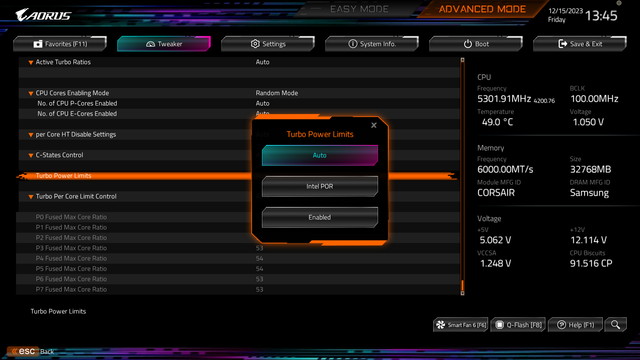Image resolution: width=640 pixels, height=360 pixels.
Task: Click the 13:45 clock display
Action: pyautogui.click(x=601, y=16)
